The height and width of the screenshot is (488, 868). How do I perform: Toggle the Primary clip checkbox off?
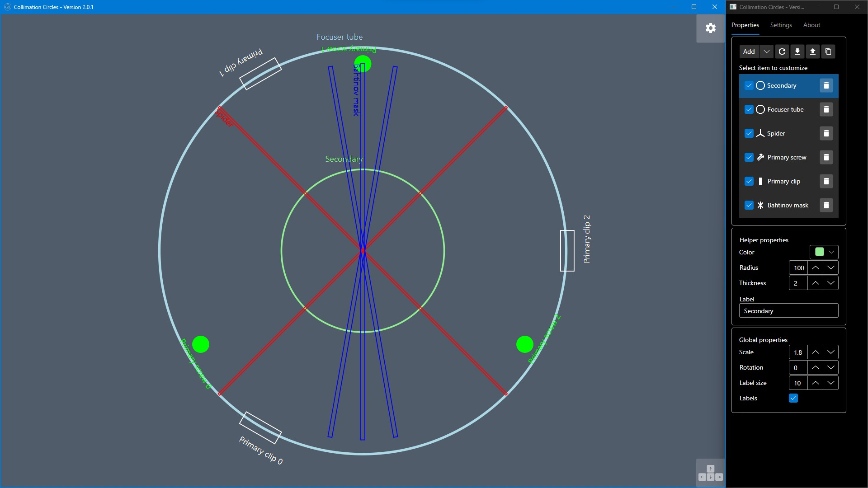749,181
